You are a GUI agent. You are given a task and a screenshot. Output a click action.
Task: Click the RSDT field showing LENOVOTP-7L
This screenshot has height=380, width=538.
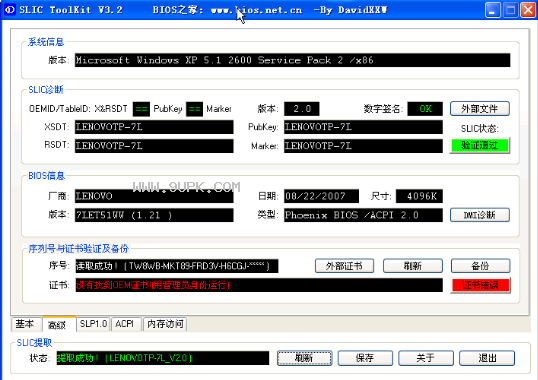click(x=154, y=146)
